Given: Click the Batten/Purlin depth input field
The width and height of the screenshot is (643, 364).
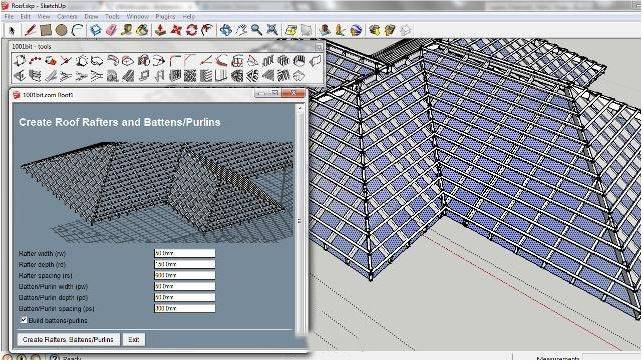Looking at the screenshot, I should (185, 297).
